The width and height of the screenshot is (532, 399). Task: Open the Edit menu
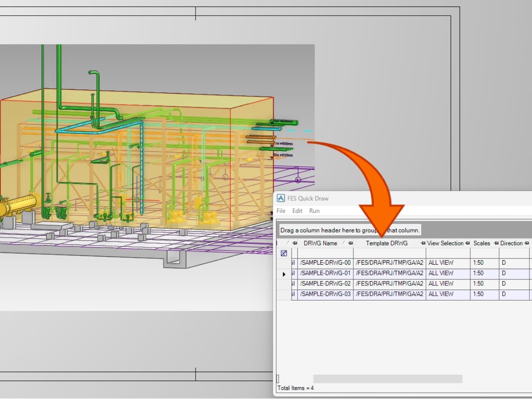coord(297,211)
